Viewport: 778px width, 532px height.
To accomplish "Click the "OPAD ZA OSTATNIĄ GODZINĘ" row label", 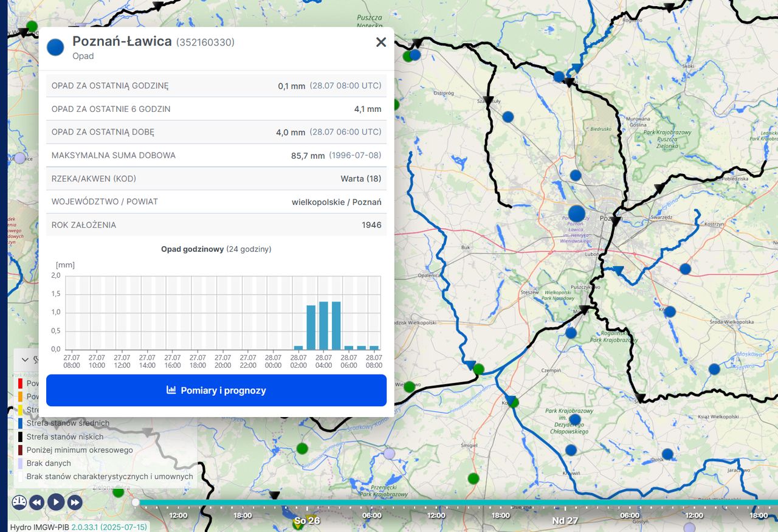I will [110, 86].
